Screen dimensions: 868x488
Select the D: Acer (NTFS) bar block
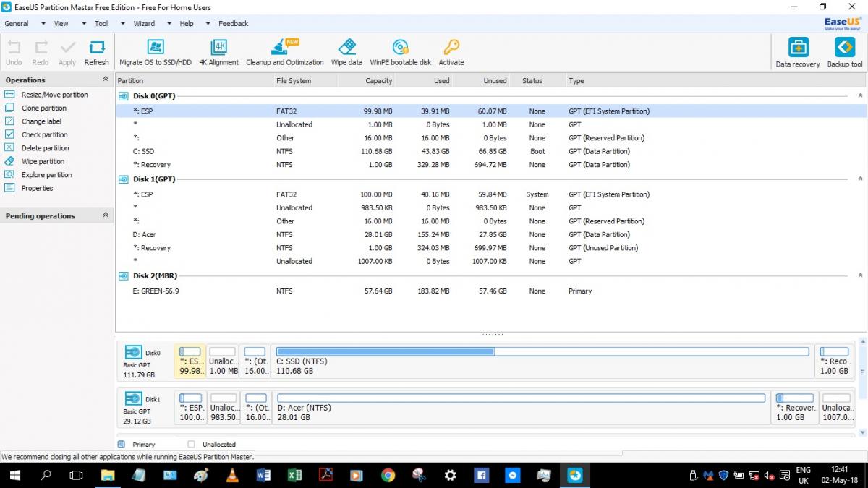tap(521, 407)
